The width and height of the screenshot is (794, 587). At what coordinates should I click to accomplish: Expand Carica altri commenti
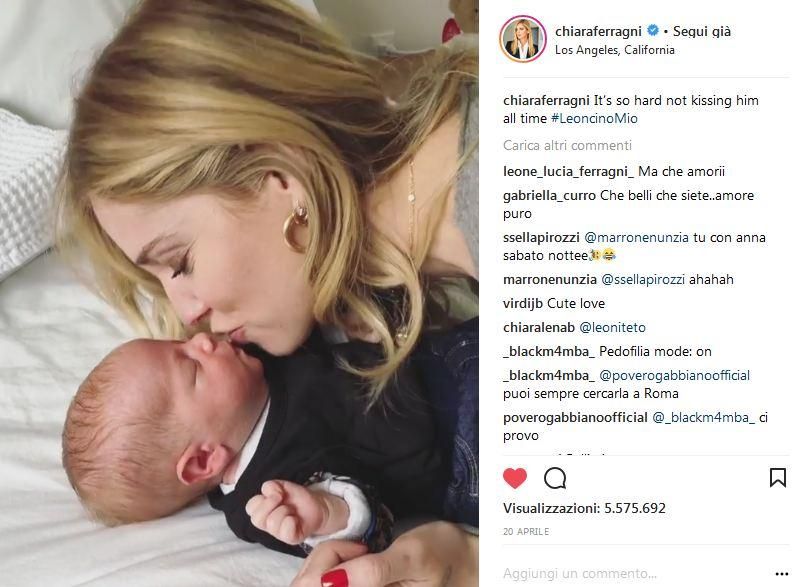pyautogui.click(x=567, y=145)
